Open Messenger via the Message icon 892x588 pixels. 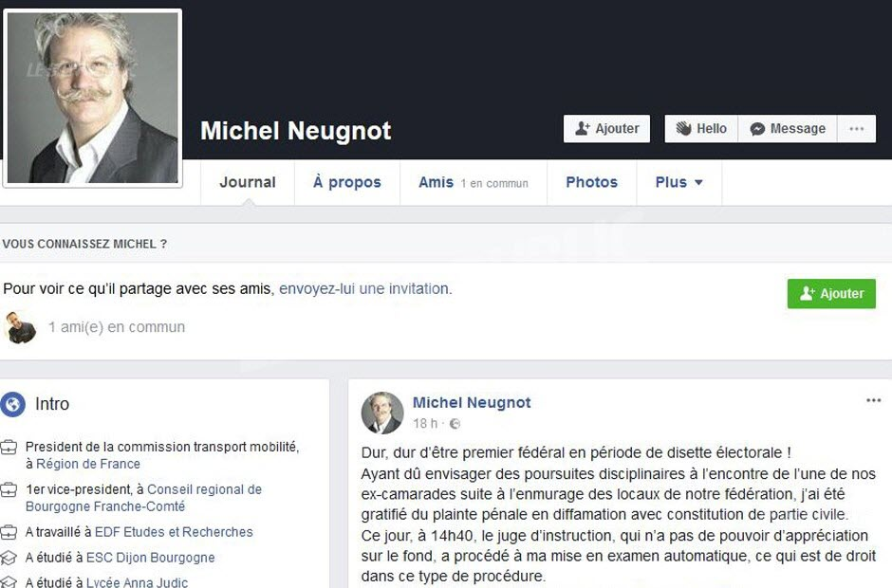(757, 129)
